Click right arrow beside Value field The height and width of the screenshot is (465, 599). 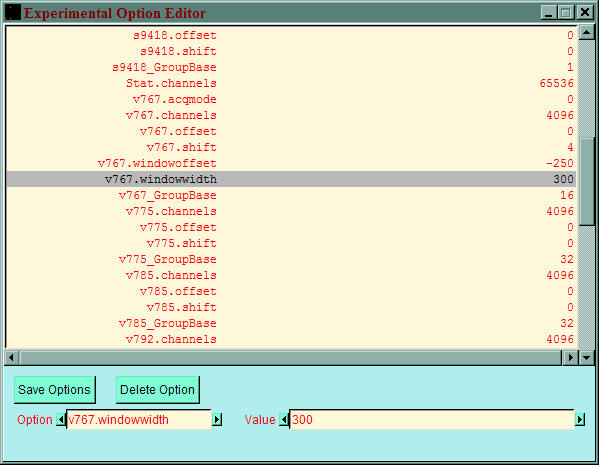[x=580, y=420]
